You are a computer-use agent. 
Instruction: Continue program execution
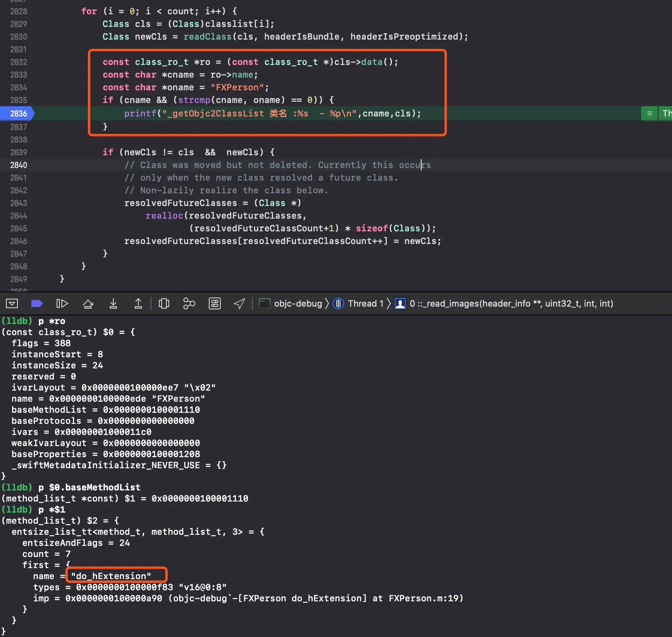pos(62,303)
